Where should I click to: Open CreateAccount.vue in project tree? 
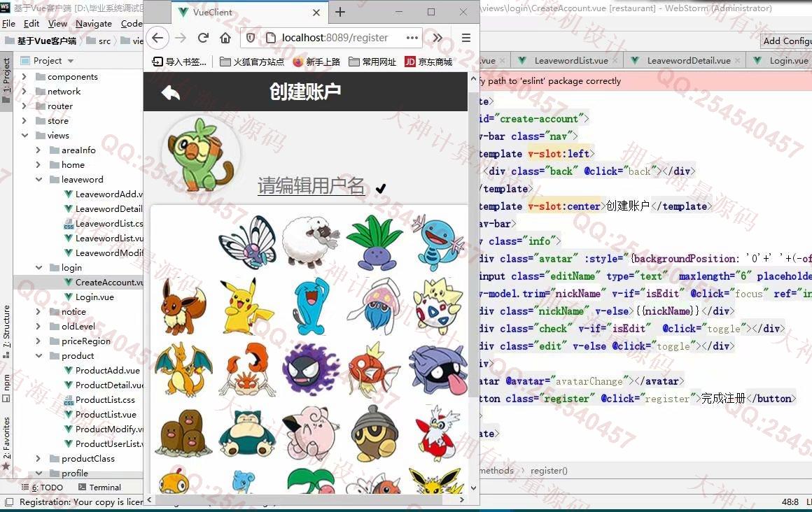(104, 282)
